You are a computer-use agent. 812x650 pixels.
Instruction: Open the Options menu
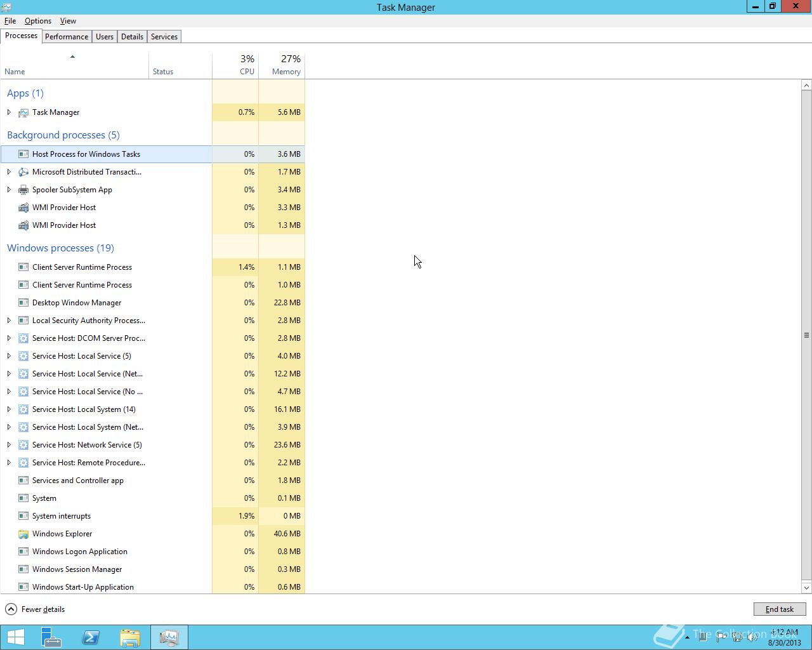point(38,21)
